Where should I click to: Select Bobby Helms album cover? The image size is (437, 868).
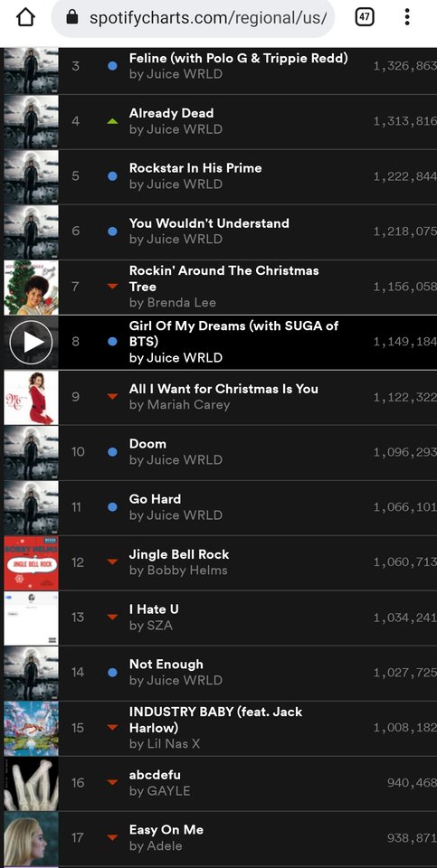pos(31,563)
